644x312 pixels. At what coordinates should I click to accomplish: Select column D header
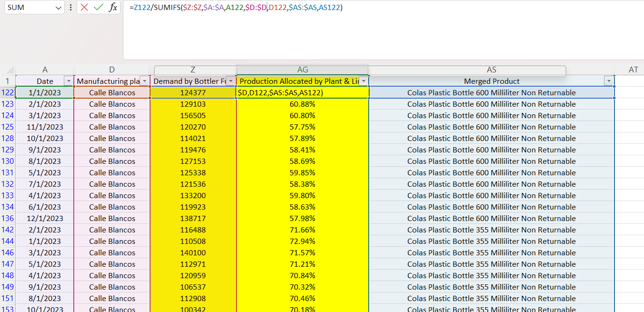tap(112, 70)
